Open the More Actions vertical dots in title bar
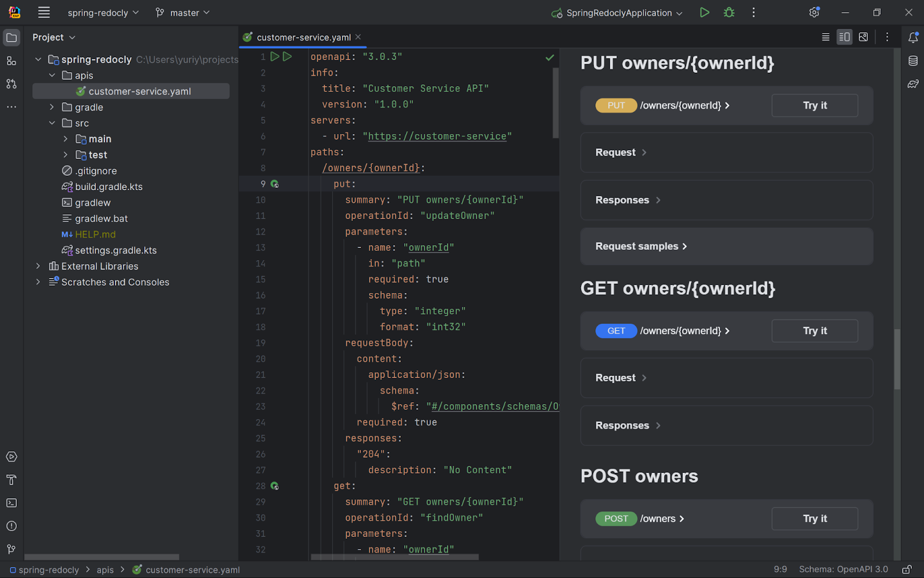Screen dimensions: 924x578 [x=754, y=12]
